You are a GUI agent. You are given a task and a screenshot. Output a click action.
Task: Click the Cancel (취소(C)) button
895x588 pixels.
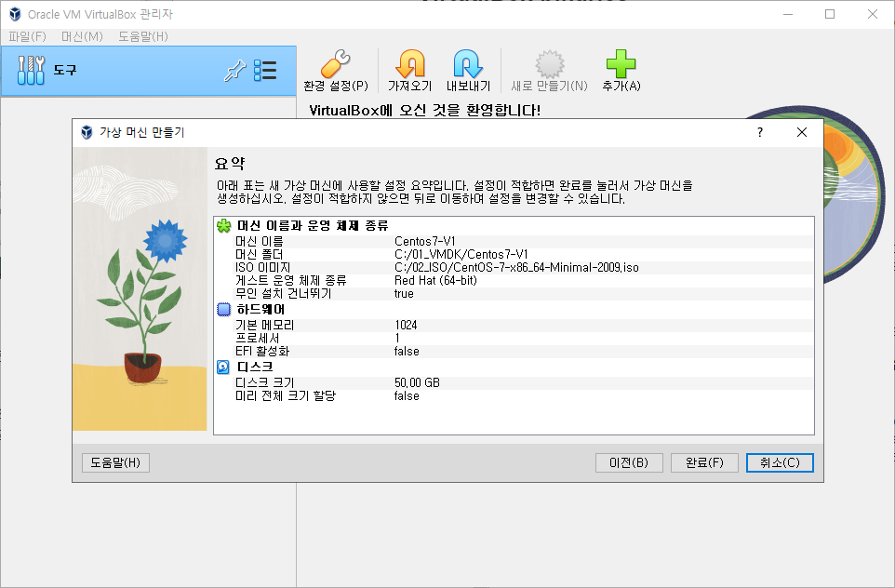780,462
